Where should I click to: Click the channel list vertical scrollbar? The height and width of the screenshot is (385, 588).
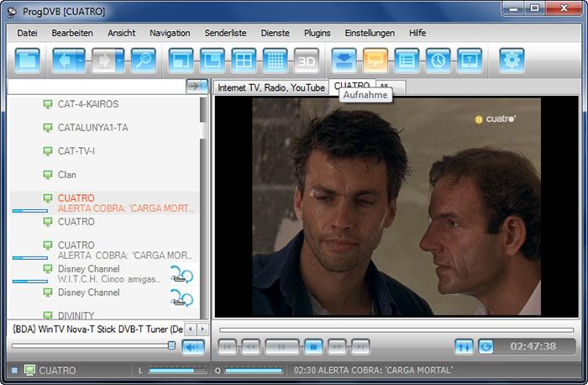203,208
